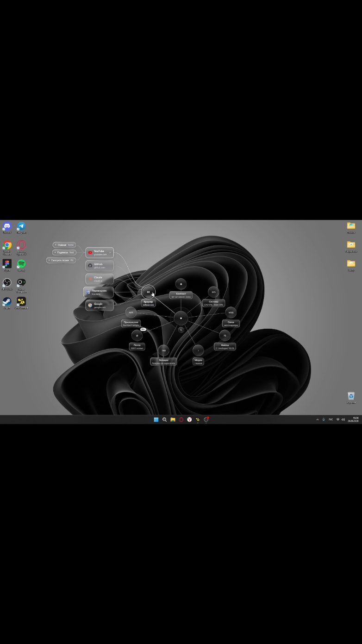
Task: Open File Explorer from the taskbar
Action: point(173,419)
